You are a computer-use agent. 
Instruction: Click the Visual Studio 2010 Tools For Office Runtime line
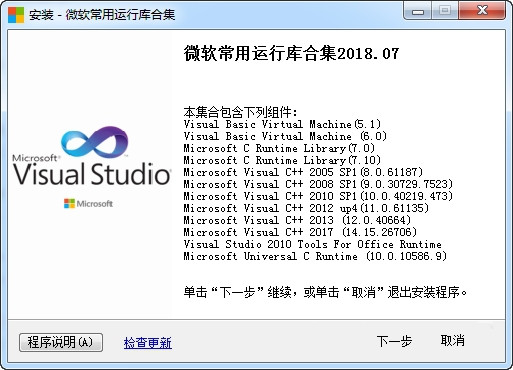[x=313, y=244]
